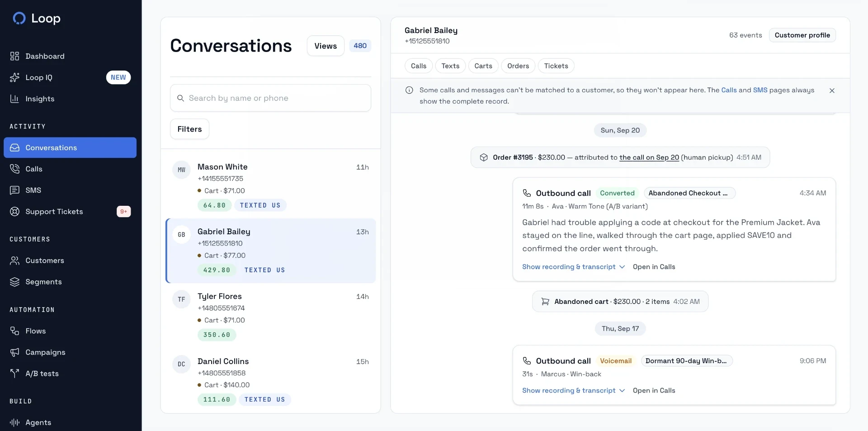The height and width of the screenshot is (431, 868).
Task: Click the Customers people icon
Action: click(14, 260)
